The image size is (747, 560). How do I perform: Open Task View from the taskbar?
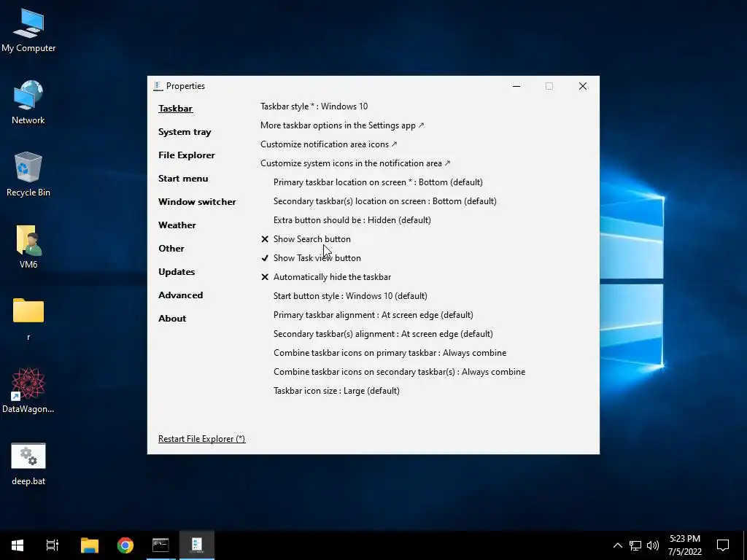(x=53, y=545)
